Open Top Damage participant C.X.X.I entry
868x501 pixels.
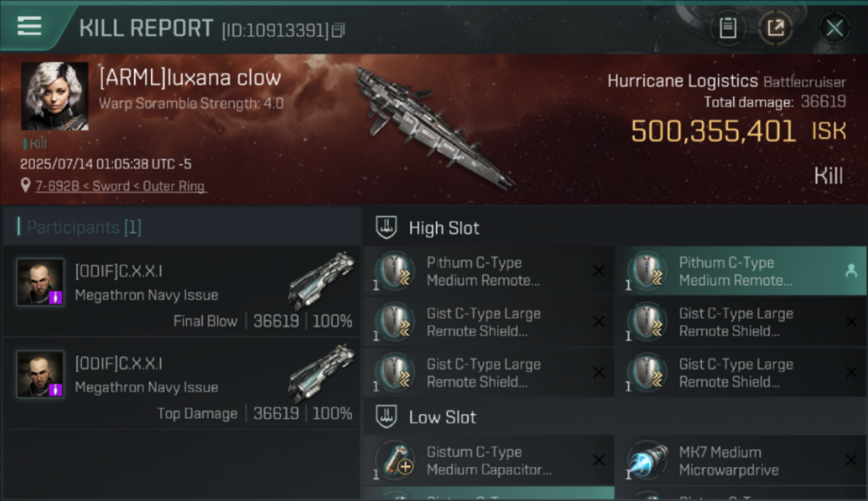pos(182,383)
